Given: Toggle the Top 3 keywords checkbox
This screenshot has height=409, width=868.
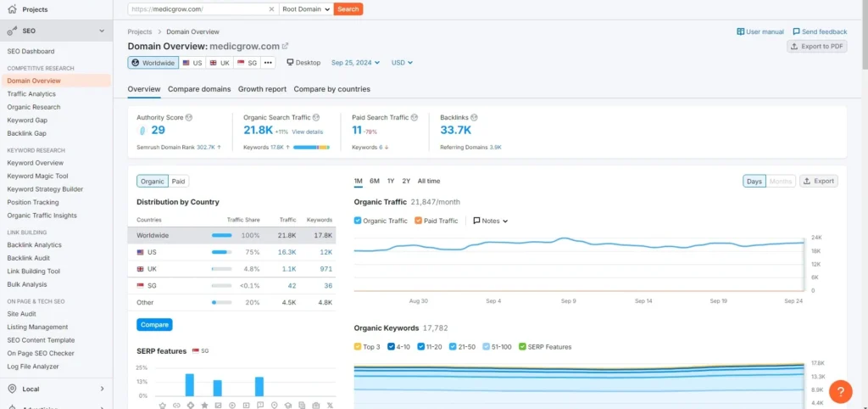Looking at the screenshot, I should (x=358, y=347).
